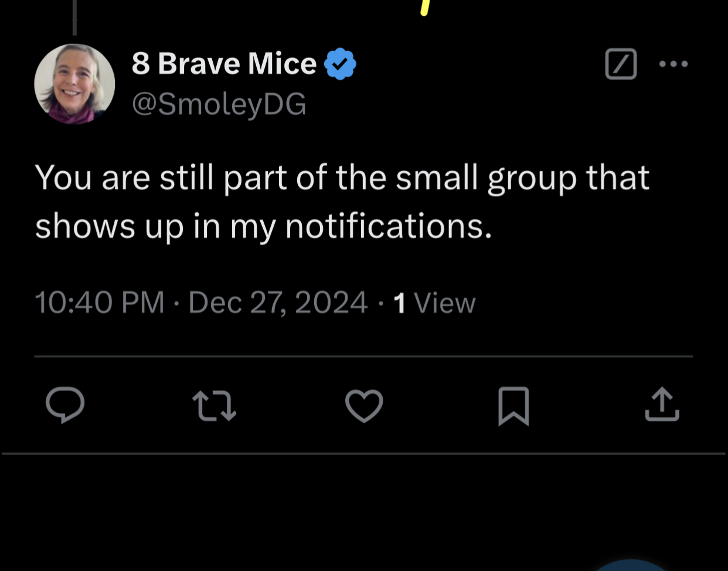Click the Grok slash-square icon
Viewport: 728px width, 571px height.
(621, 64)
